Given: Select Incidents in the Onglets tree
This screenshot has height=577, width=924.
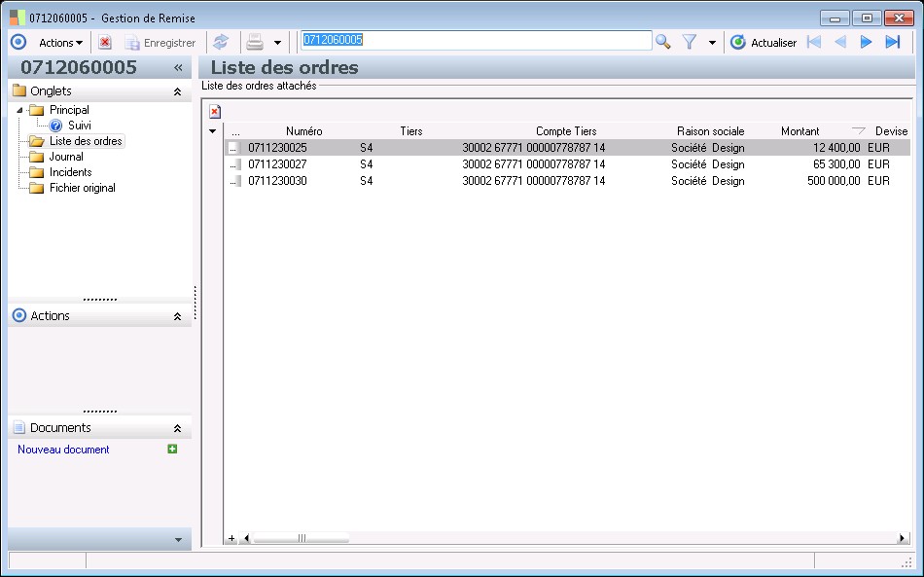Looking at the screenshot, I should [70, 172].
